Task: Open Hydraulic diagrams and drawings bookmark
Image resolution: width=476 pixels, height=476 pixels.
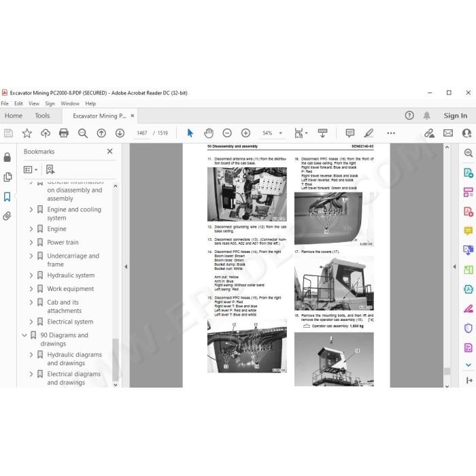Action: 74,358
